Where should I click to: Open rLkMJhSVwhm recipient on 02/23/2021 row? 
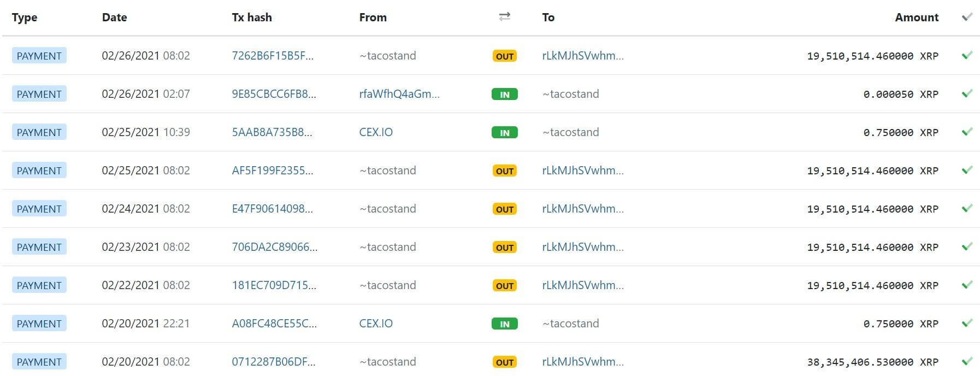tap(583, 247)
